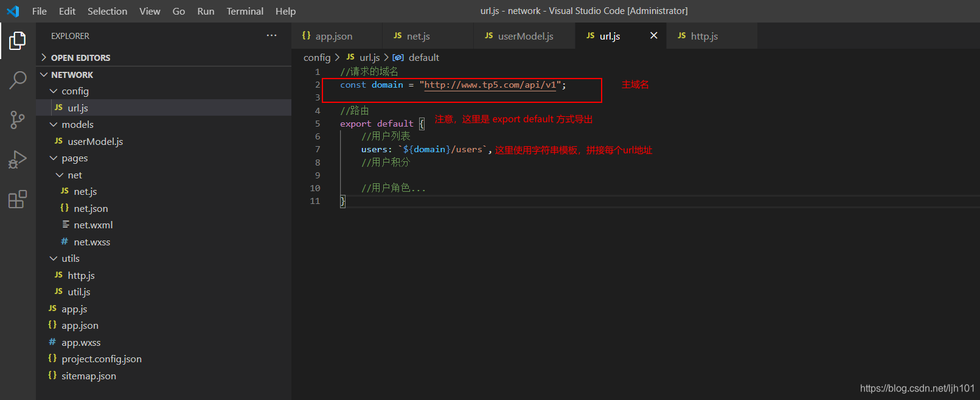Open the Source Control view
The width and height of the screenshot is (980, 400).
click(18, 119)
